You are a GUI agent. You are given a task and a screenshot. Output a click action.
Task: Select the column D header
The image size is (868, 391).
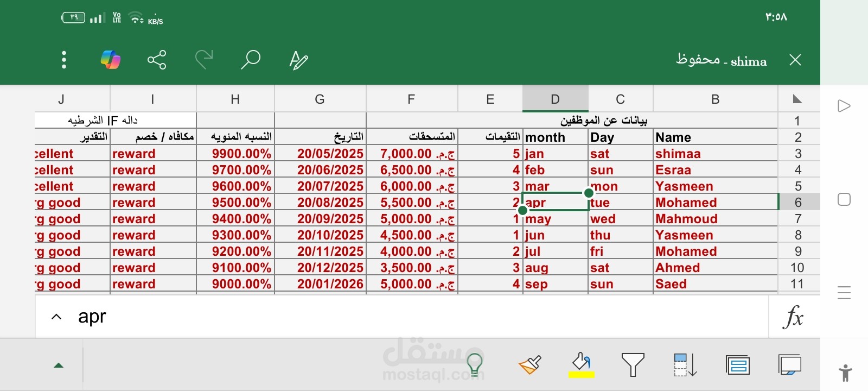point(555,99)
